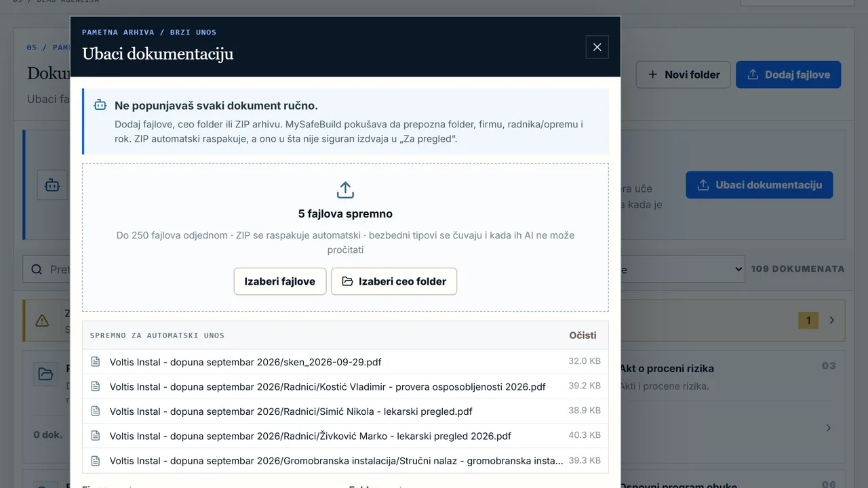Viewport: 868px width, 488px height.
Task: Click the yellow warning triangle icon
Action: pos(42,321)
